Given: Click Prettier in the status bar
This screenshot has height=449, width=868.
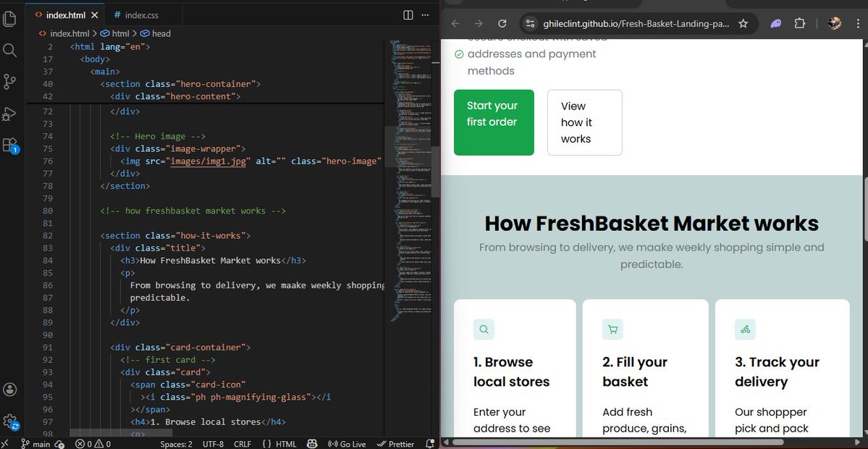Looking at the screenshot, I should click(x=395, y=444).
